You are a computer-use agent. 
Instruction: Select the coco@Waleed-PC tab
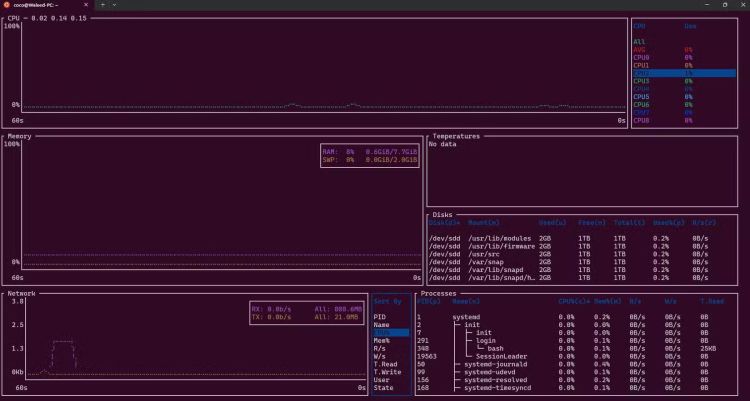(x=40, y=5)
